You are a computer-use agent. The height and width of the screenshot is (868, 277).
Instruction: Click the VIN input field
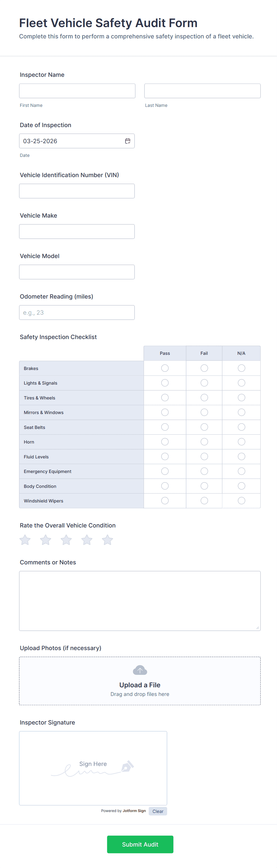77,191
